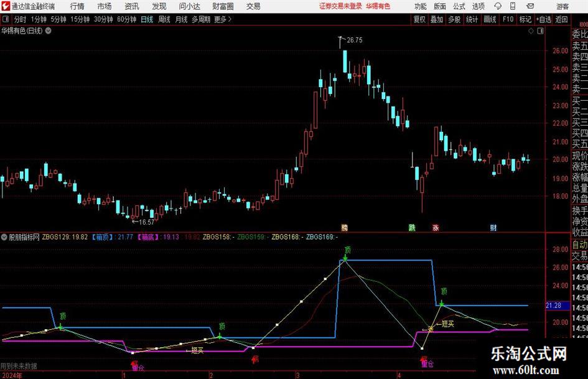Click the 多股 multi-stock button
Viewport: 588px width, 379px height.
454,19
